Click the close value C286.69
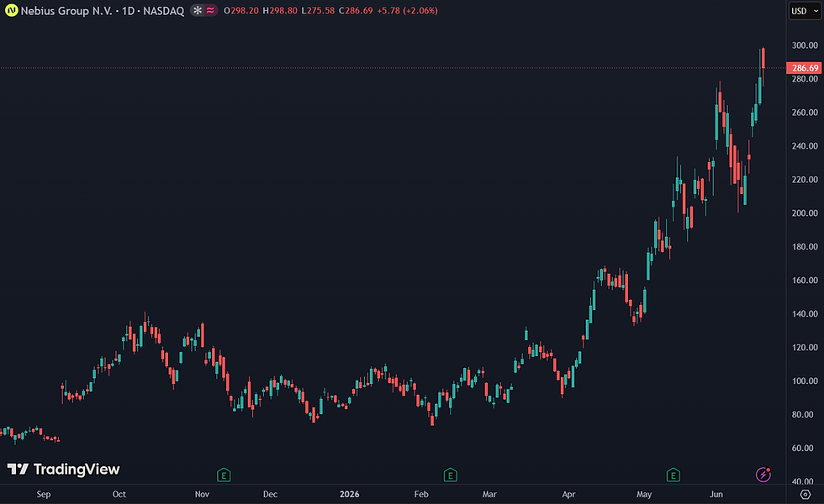This screenshot has height=504, width=824. coord(356,10)
